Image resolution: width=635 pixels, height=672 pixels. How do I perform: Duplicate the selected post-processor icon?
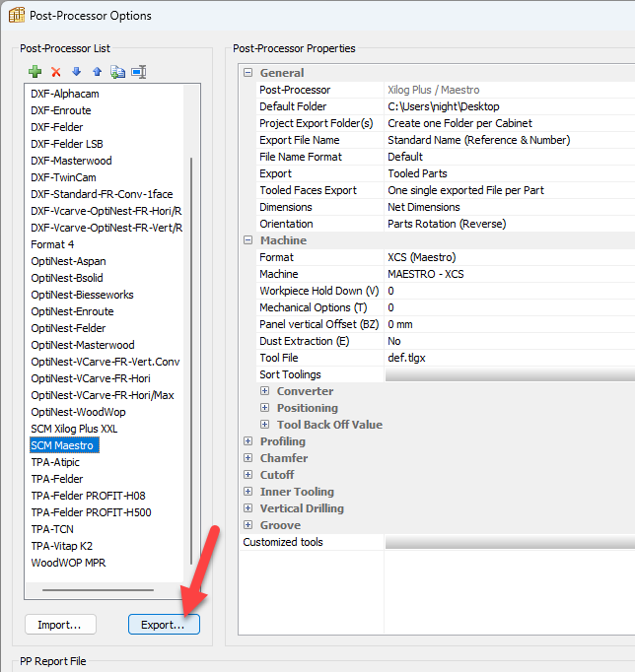click(x=118, y=72)
